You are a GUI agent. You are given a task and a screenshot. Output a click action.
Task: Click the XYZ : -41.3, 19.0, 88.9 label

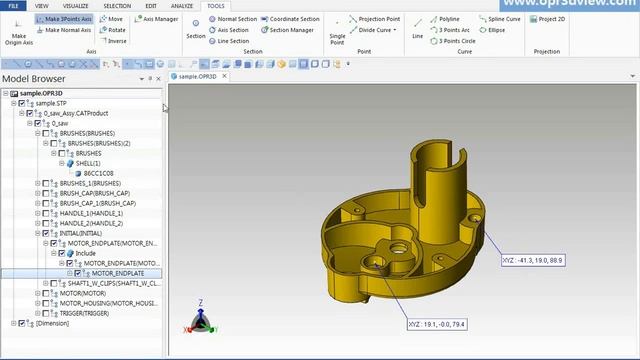(533, 260)
